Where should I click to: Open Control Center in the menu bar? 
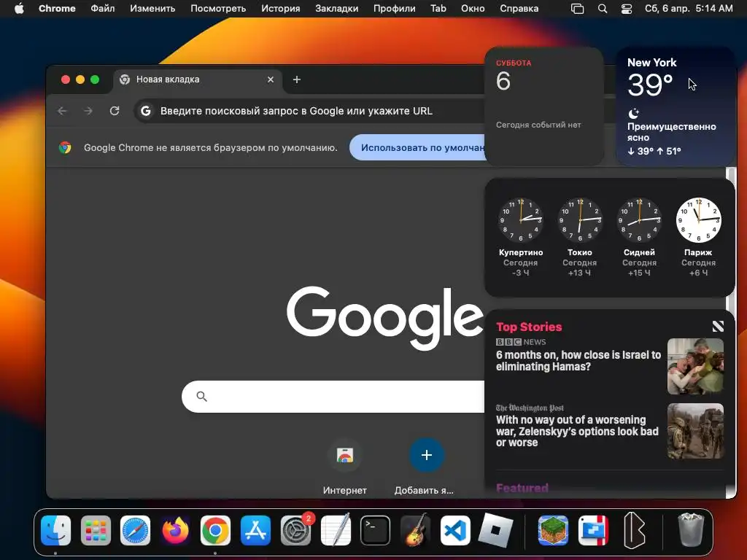[x=627, y=9]
